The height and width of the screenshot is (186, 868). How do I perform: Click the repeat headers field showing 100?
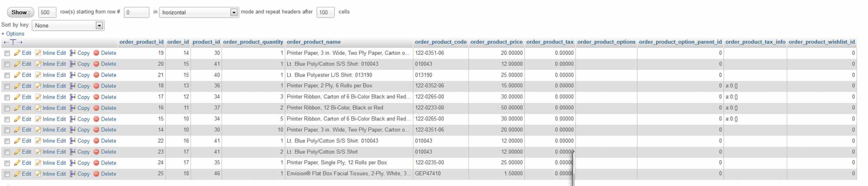click(325, 13)
